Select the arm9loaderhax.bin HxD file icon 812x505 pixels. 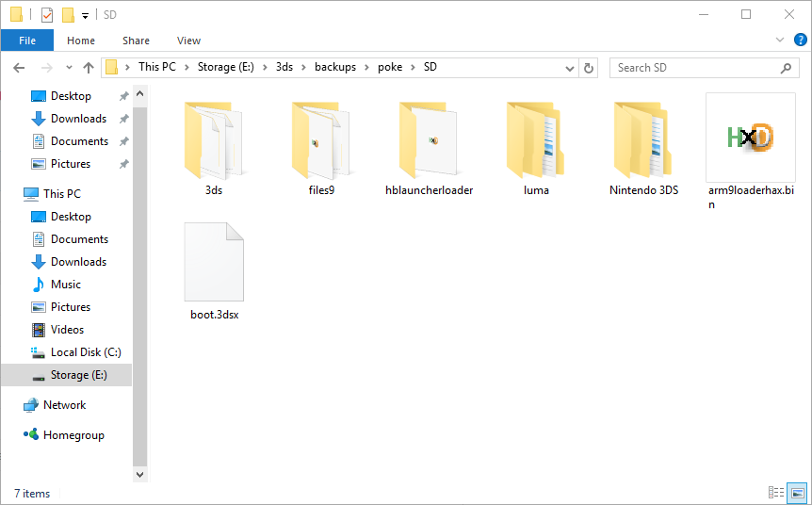point(751,138)
